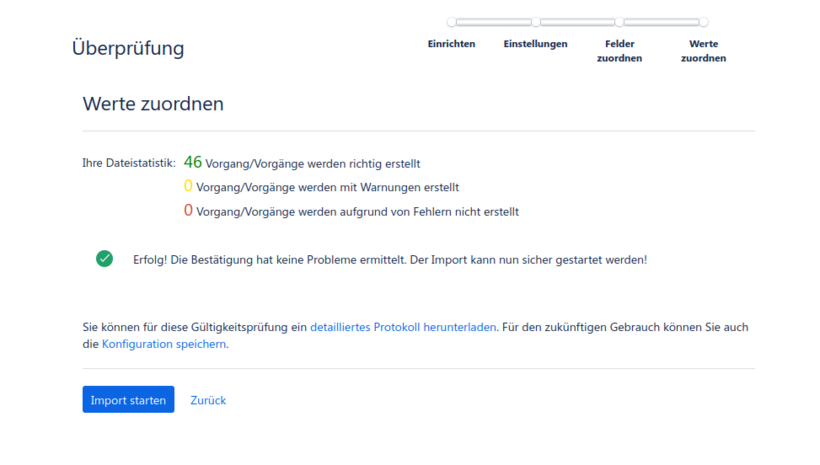Image resolution: width=820 pixels, height=465 pixels.
Task: Click the progress circle above Einrichten
Action: [x=451, y=22]
